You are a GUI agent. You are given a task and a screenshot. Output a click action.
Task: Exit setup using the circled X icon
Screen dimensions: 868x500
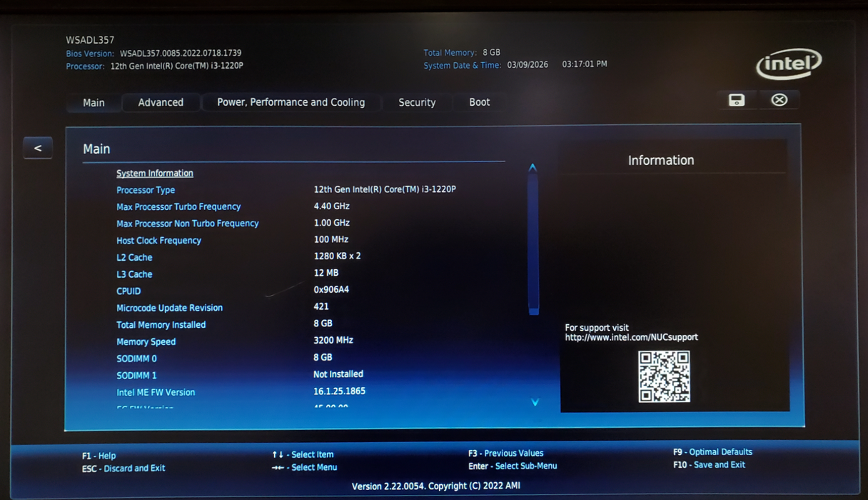pos(779,100)
